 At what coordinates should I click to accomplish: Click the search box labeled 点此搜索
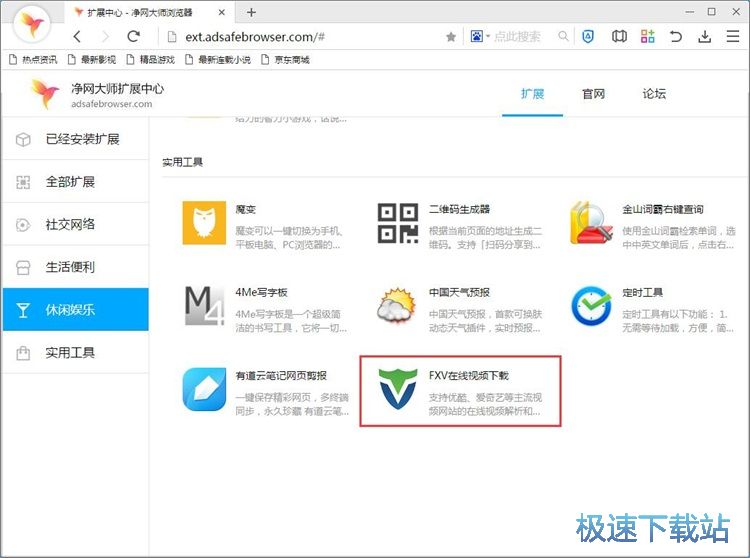[518, 36]
